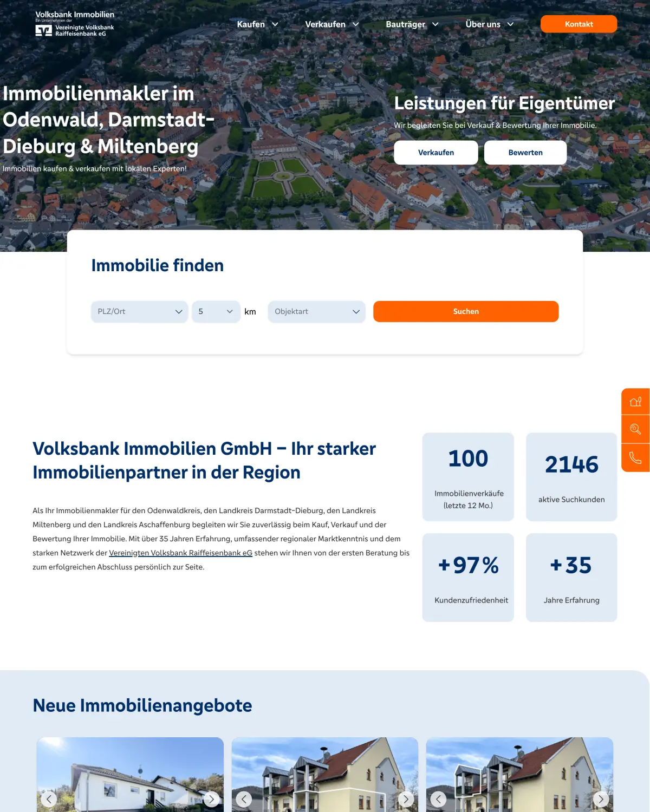Click the '+97%' Kundenzufriedenheit figure

tap(469, 565)
